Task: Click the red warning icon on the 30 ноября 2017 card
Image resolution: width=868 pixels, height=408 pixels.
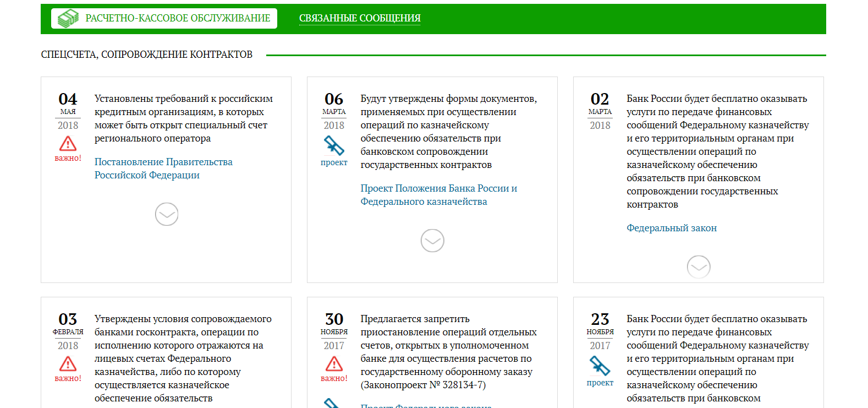Action: [x=334, y=364]
